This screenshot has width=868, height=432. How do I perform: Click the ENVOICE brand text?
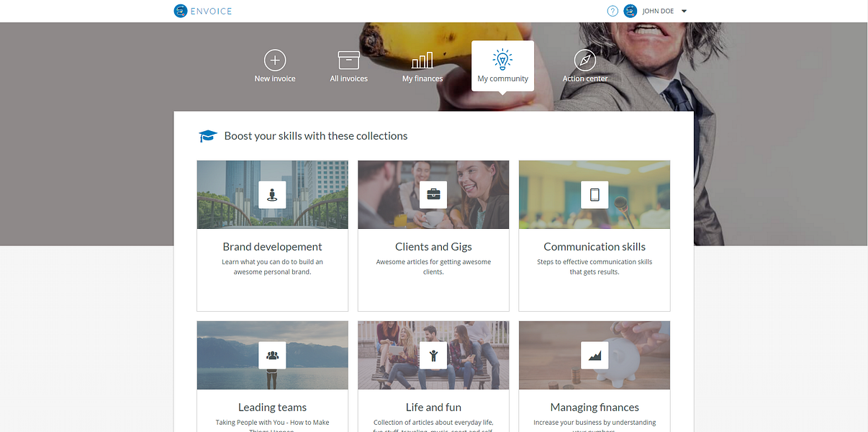click(x=211, y=11)
